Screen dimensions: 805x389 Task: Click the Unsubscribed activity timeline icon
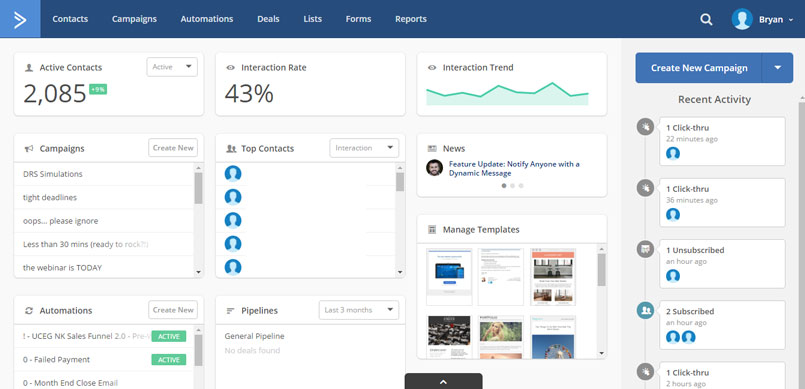click(645, 249)
